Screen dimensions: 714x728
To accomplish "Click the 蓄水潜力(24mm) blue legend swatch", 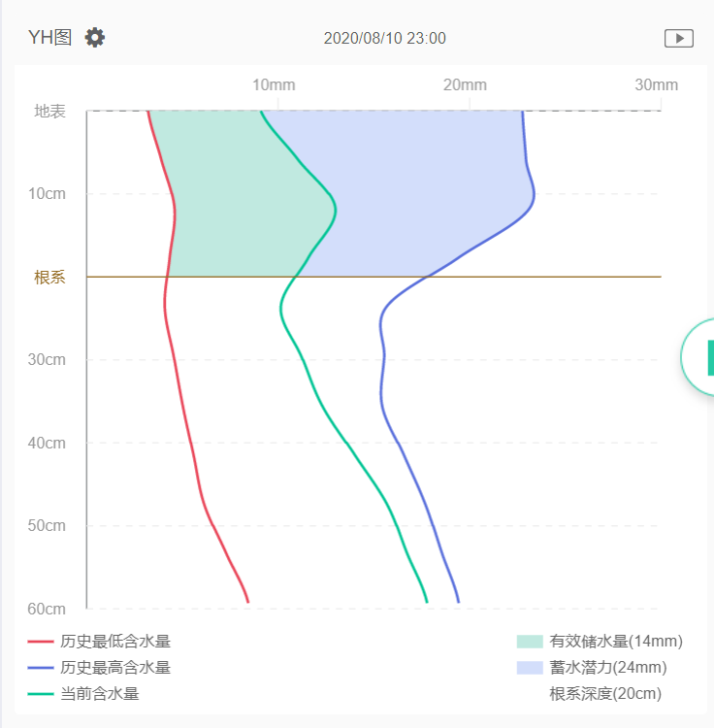I will coord(530,668).
